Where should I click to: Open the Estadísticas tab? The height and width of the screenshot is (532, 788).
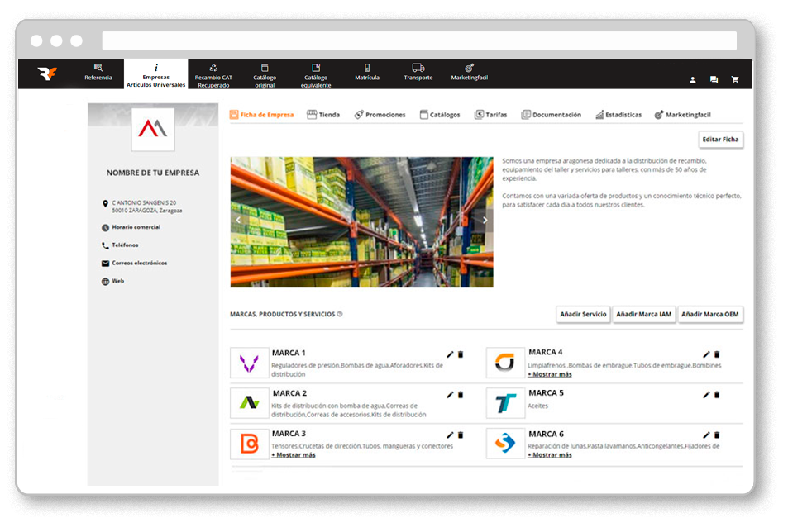coord(618,115)
